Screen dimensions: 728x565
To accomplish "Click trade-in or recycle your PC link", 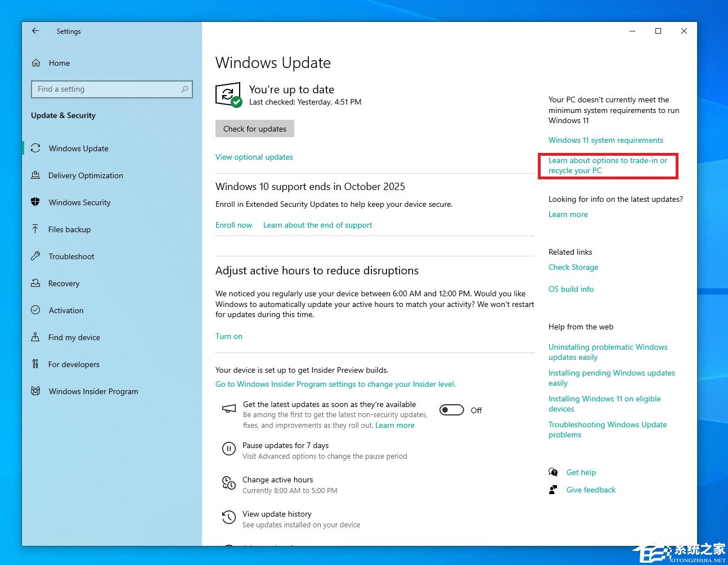I will tap(608, 165).
